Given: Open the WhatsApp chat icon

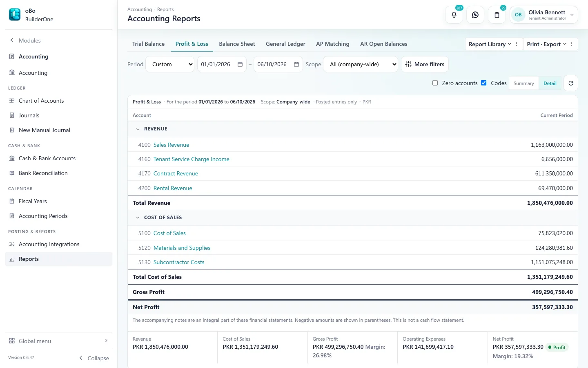Looking at the screenshot, I should pyautogui.click(x=475, y=15).
